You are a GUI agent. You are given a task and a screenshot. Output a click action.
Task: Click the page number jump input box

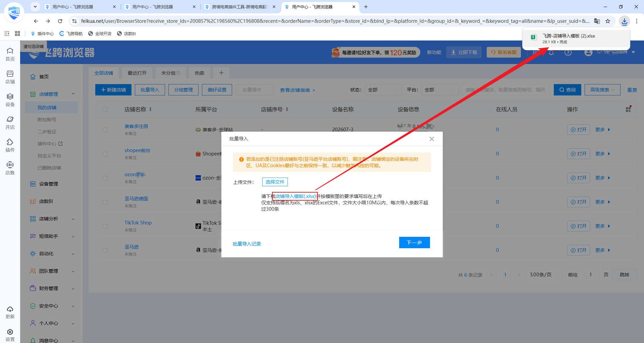point(591,275)
